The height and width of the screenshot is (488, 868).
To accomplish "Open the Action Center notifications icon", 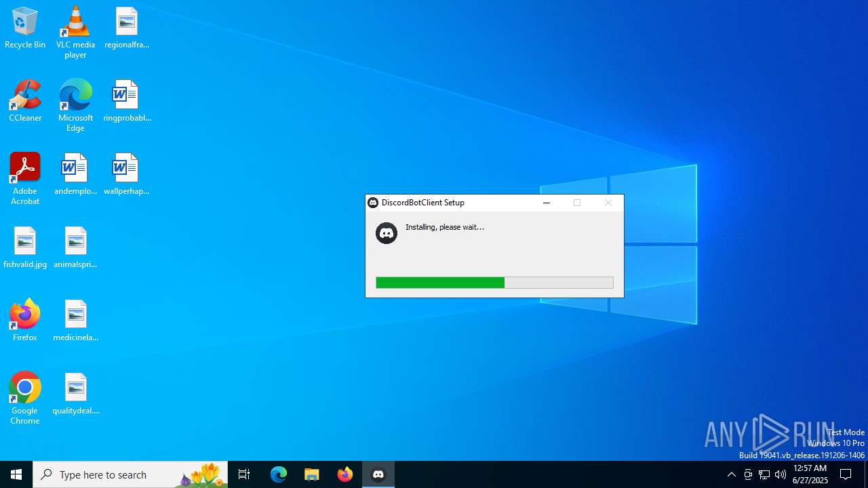I will click(x=846, y=474).
